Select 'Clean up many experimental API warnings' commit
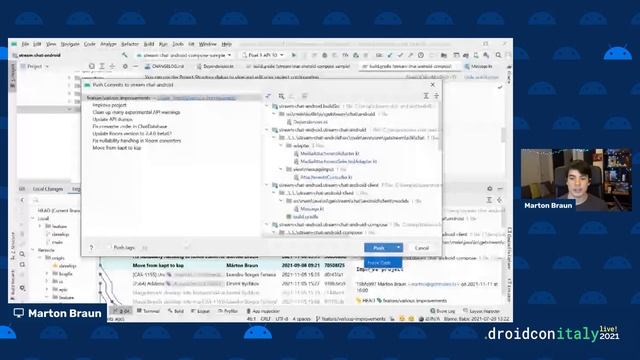The image size is (640, 360). point(136,112)
